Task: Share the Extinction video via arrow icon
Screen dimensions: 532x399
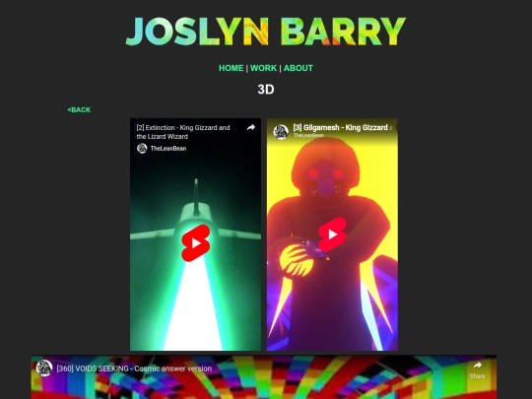Action: pyautogui.click(x=251, y=127)
